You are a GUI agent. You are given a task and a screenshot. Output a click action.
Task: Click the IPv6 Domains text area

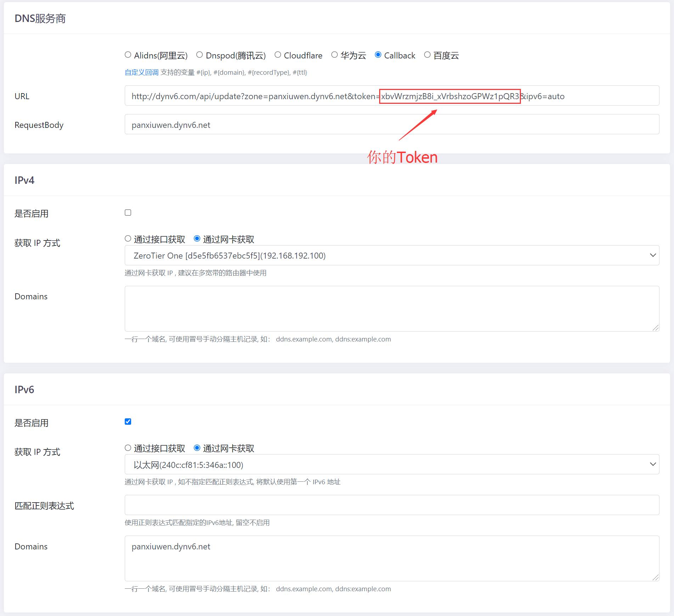point(392,563)
